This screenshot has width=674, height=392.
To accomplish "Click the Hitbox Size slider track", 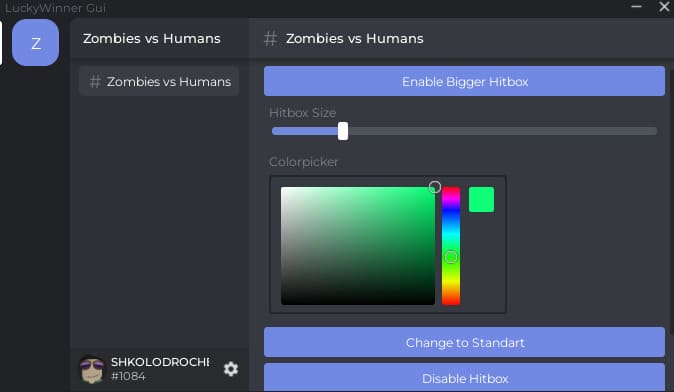I will [x=464, y=131].
